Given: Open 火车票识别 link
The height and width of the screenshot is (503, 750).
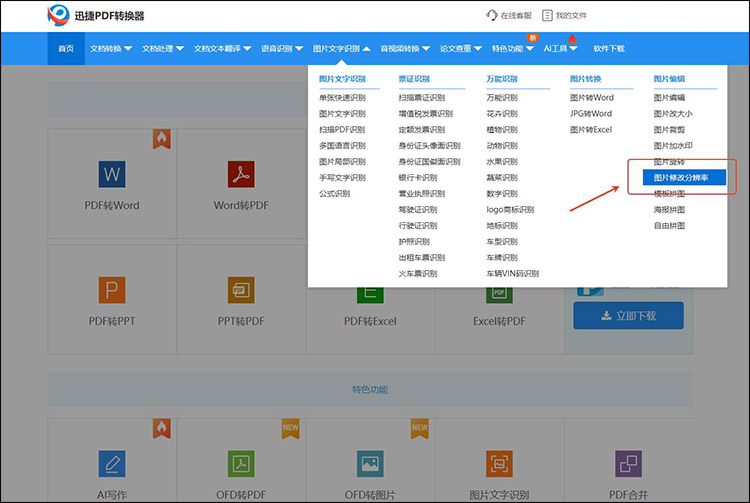Looking at the screenshot, I should click(418, 273).
